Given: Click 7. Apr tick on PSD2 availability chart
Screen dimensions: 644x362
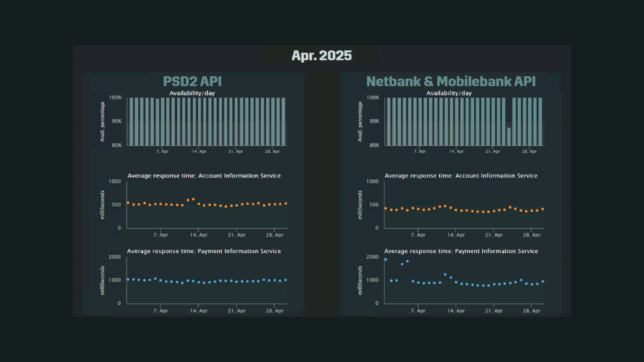Looking at the screenshot, I should (x=162, y=151).
